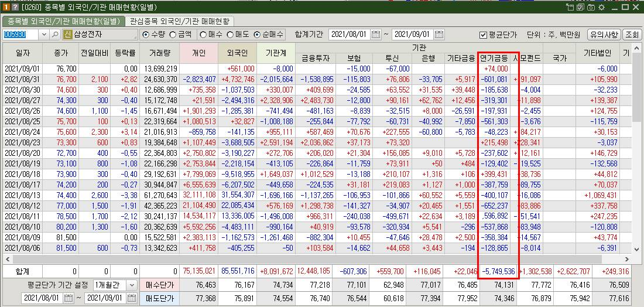Select the 매도 radio button
This screenshot has height=307, width=644.
point(230,35)
